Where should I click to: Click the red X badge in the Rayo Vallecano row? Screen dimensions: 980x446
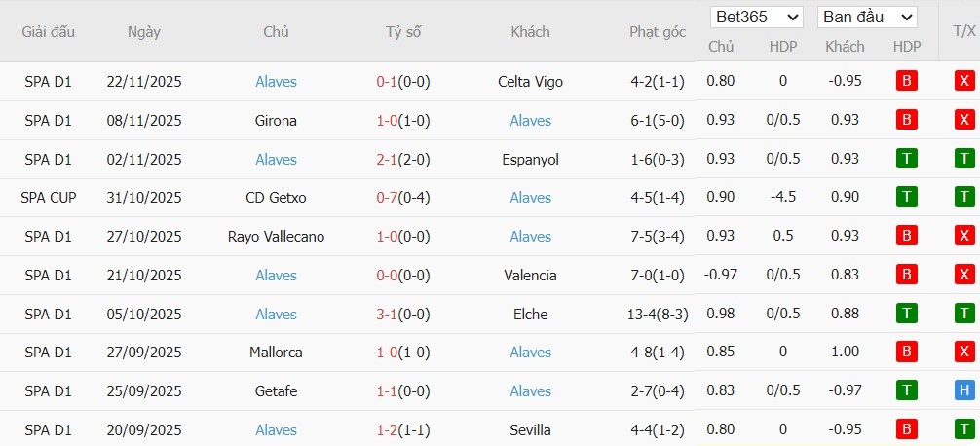(964, 236)
